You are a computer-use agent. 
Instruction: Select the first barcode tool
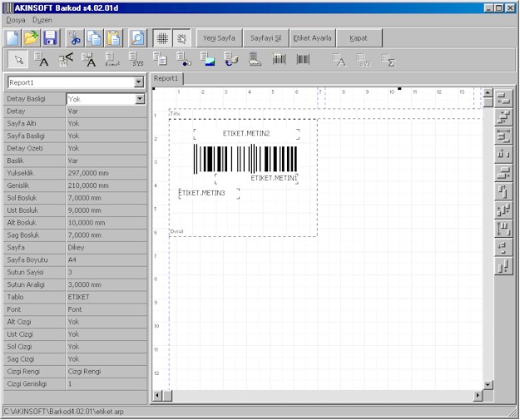pos(280,60)
